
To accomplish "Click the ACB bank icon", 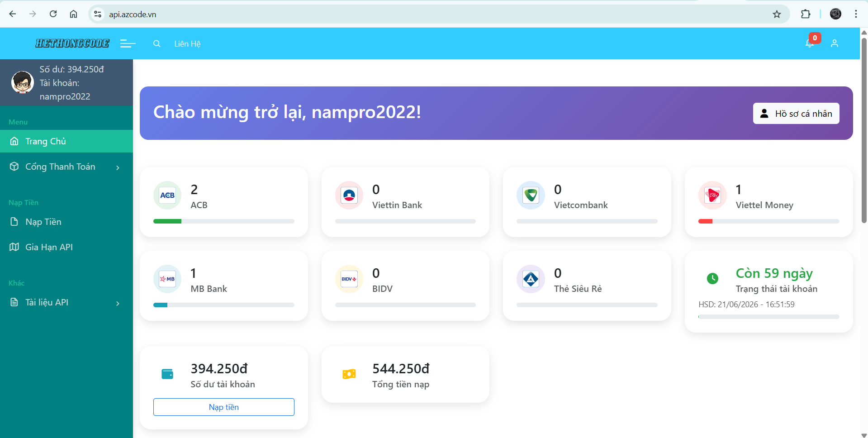I will (167, 195).
